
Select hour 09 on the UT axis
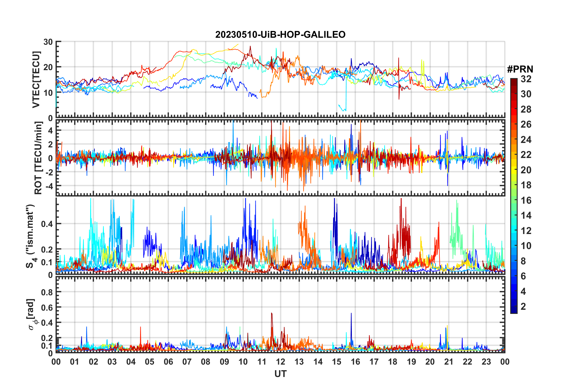[224, 362]
